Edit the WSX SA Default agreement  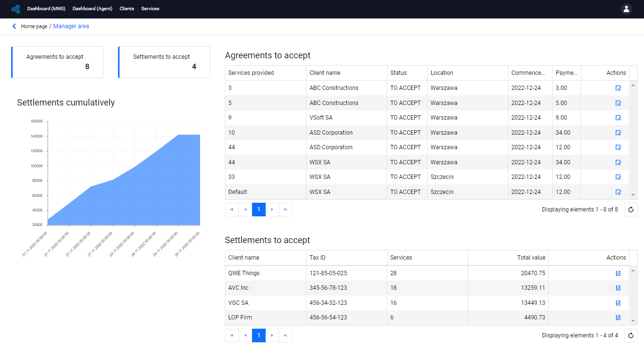618,192
